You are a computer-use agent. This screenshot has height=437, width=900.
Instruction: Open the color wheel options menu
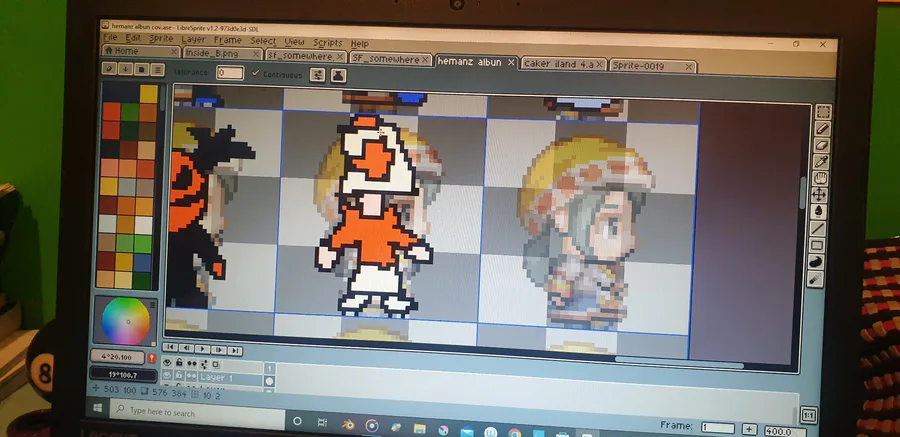(x=153, y=304)
